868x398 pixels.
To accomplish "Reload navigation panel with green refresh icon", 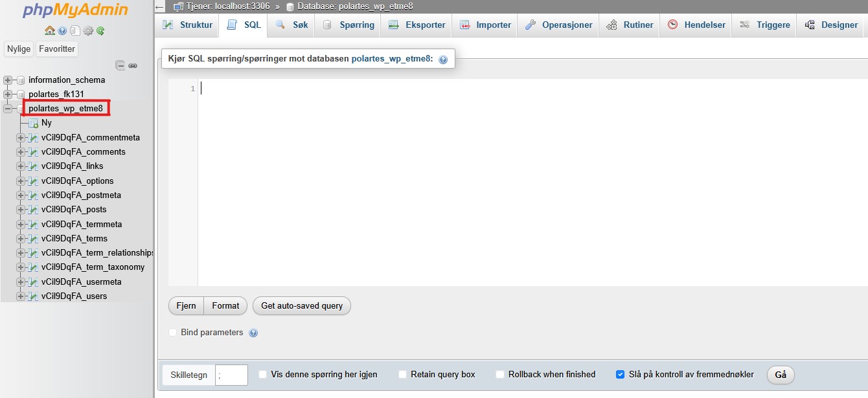I will (100, 30).
